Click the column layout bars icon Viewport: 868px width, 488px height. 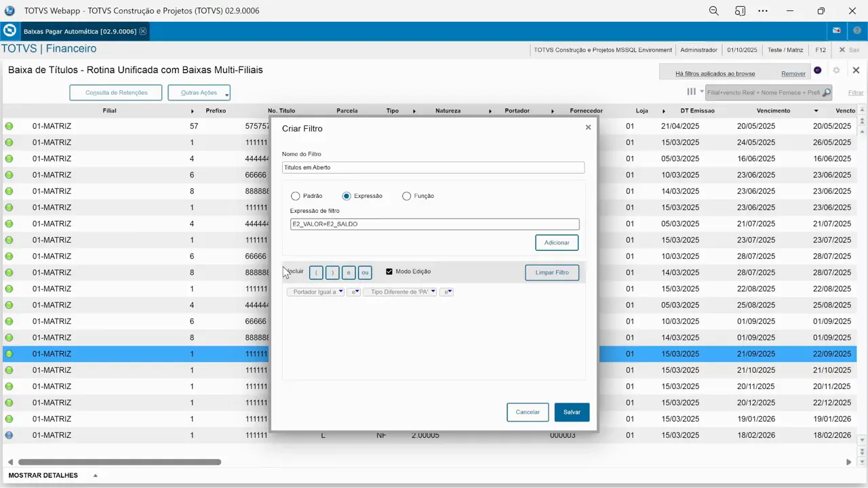pos(691,91)
